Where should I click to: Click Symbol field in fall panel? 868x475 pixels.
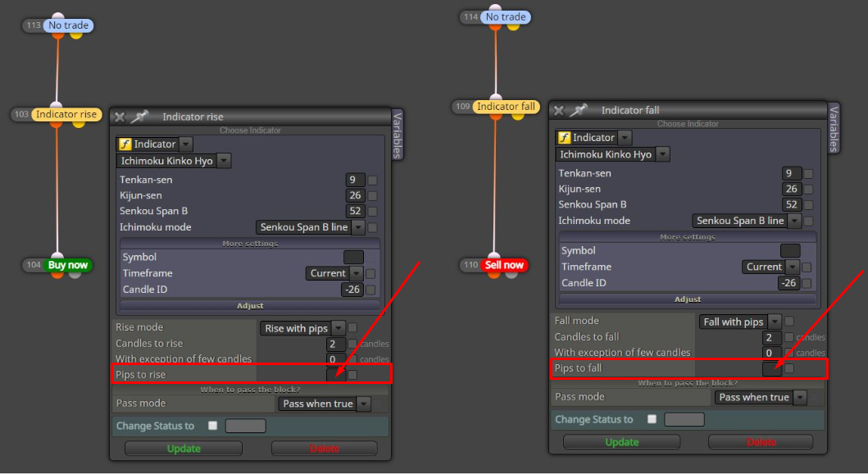[x=790, y=250]
